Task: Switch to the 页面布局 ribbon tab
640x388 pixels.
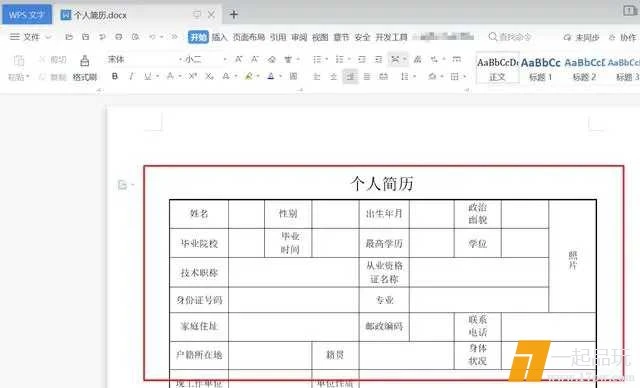Action: click(x=249, y=37)
